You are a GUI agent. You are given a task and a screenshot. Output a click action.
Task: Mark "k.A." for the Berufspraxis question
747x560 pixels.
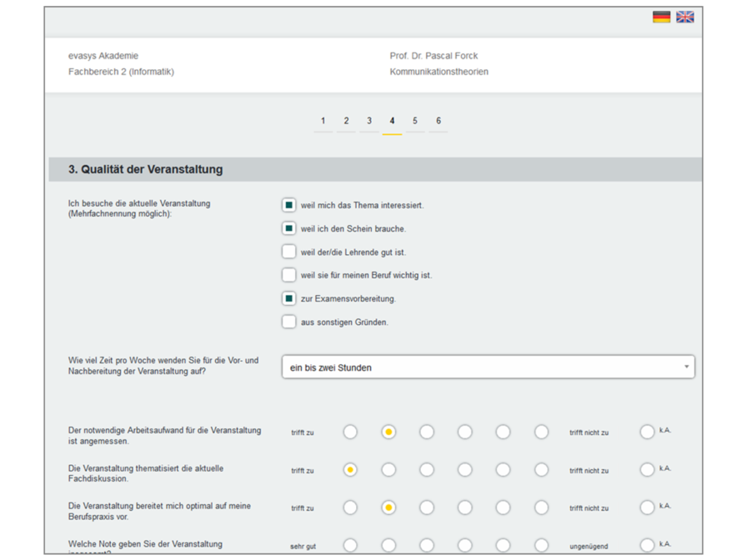coord(647,507)
